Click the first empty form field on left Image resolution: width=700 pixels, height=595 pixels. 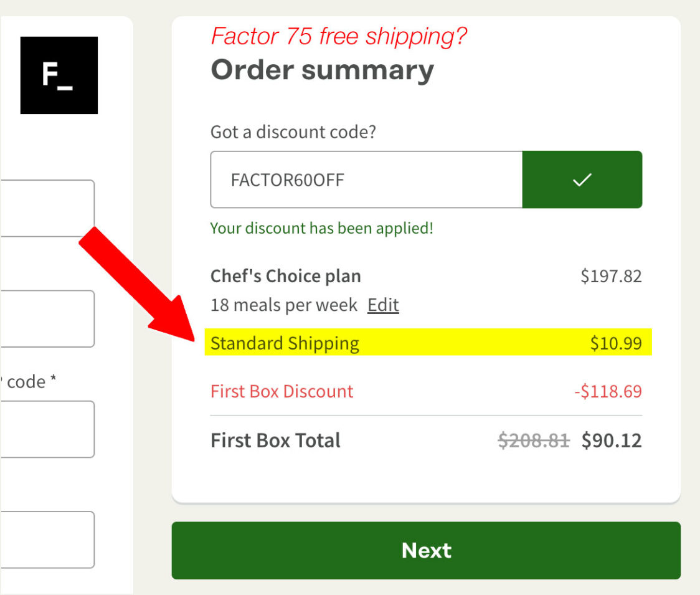coord(47,208)
